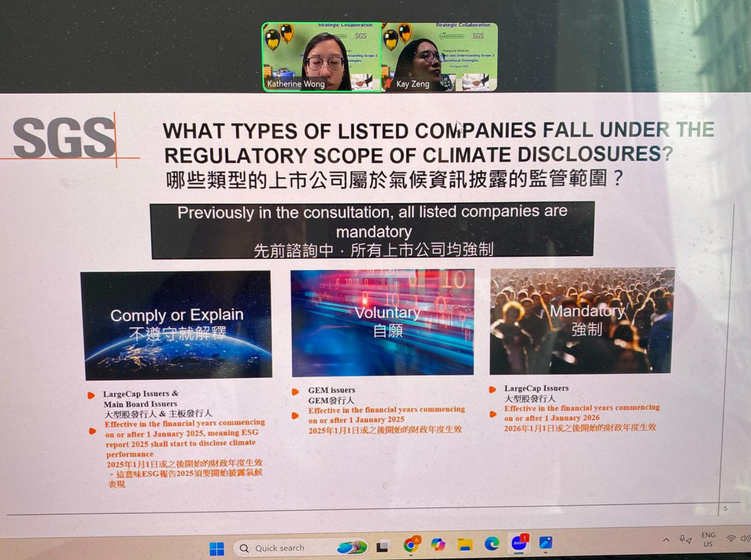Click muted mic icon on Kay Zeng tile

tap(389, 84)
